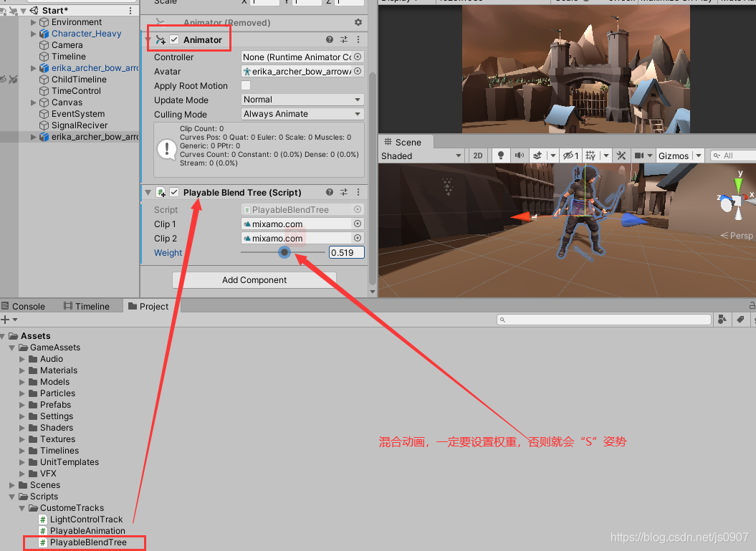This screenshot has height=551, width=756.
Task: Select the PlayableBlendTree script in Project panel
Action: [x=87, y=542]
